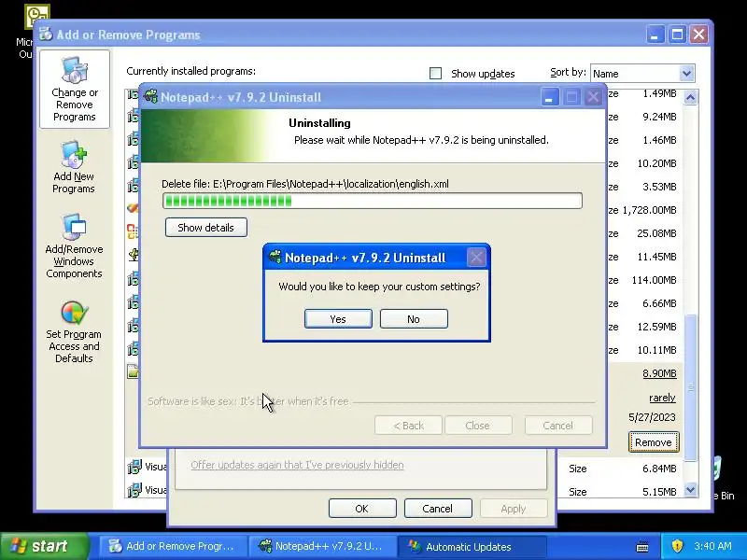Click the 'Offer updates again' hidden link
Viewport: 747px width, 560px height.
click(x=297, y=465)
